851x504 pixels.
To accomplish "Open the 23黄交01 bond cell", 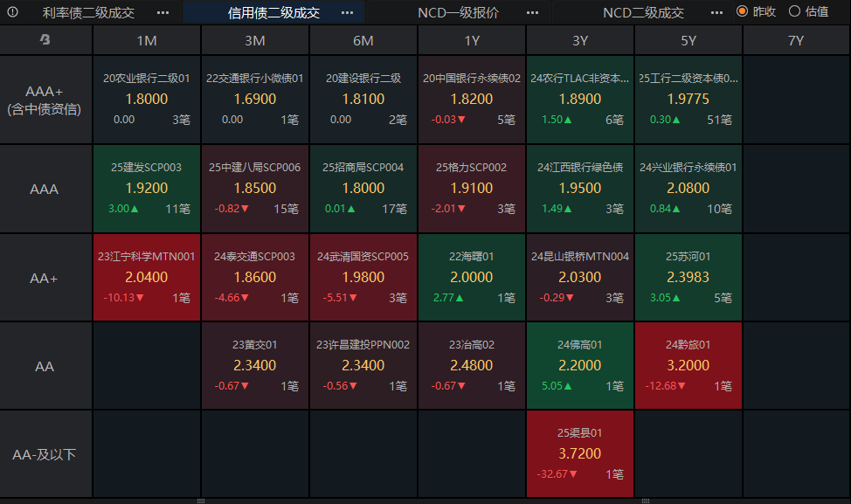I will click(255, 366).
